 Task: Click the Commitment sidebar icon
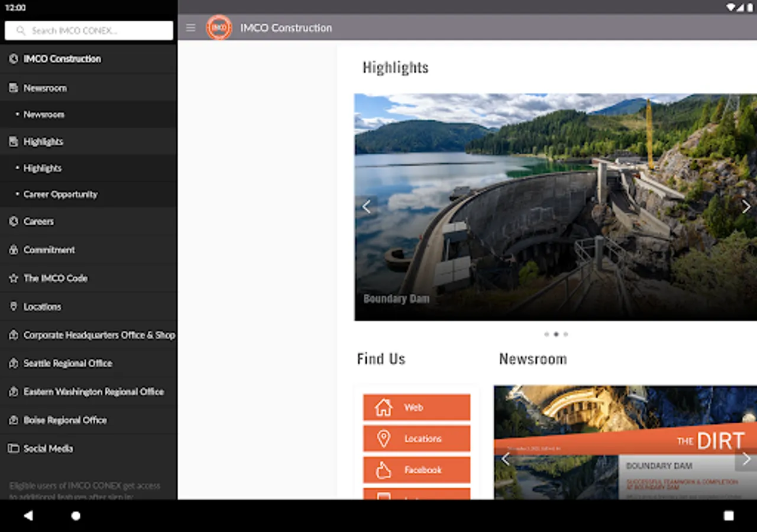tap(14, 250)
